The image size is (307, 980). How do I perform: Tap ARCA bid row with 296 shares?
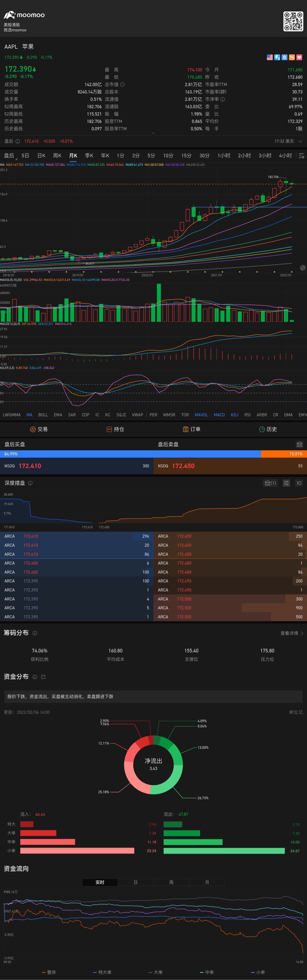(77, 536)
